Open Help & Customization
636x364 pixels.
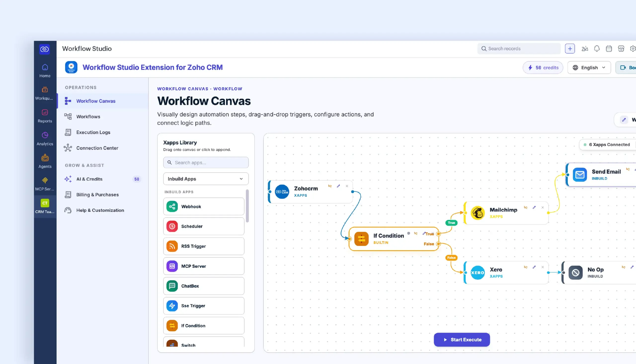click(x=103, y=210)
